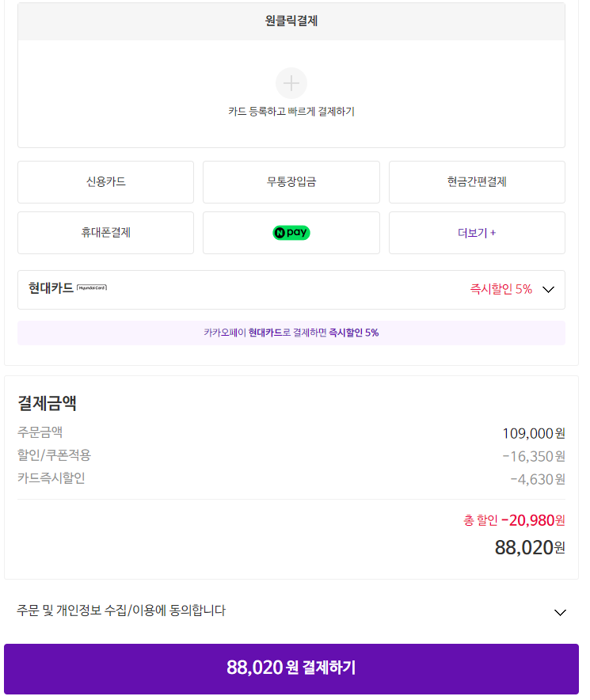Open the 현대카드 dropdown chevron arrow
Viewport: 590px width, 700px height.
point(549,290)
